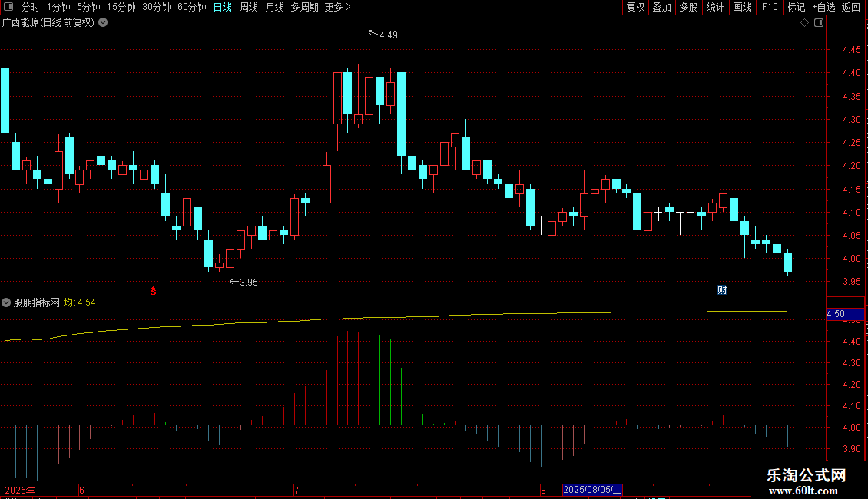868x499 pixels.
Task: Click the month 6 marker on time axis
Action: click(82, 490)
